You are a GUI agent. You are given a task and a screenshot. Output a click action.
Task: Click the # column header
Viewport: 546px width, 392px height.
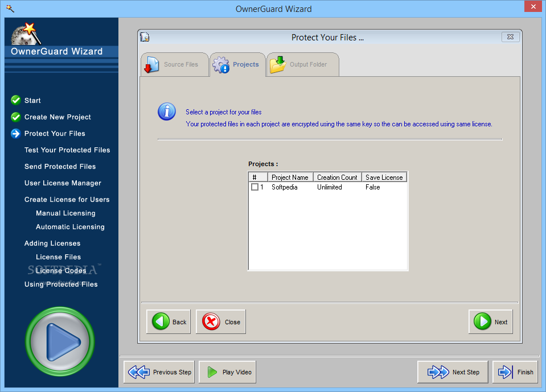[x=258, y=178]
